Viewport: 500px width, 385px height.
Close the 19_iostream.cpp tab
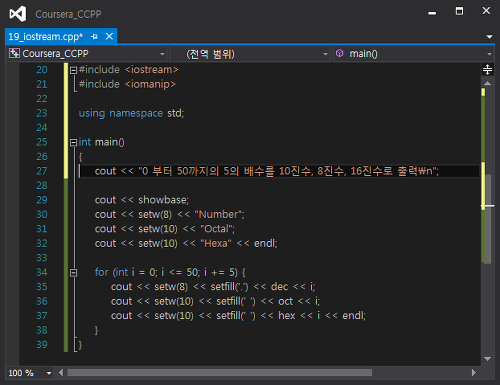109,36
